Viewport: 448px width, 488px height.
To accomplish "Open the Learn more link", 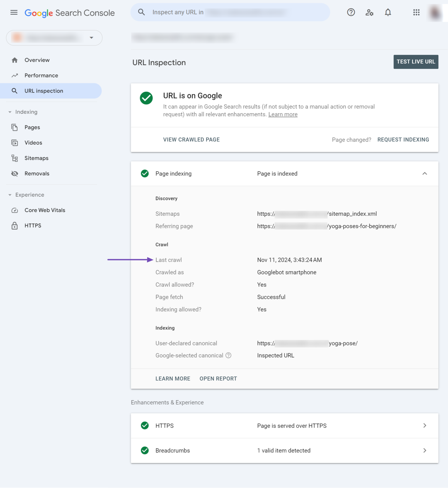I will pyautogui.click(x=283, y=115).
